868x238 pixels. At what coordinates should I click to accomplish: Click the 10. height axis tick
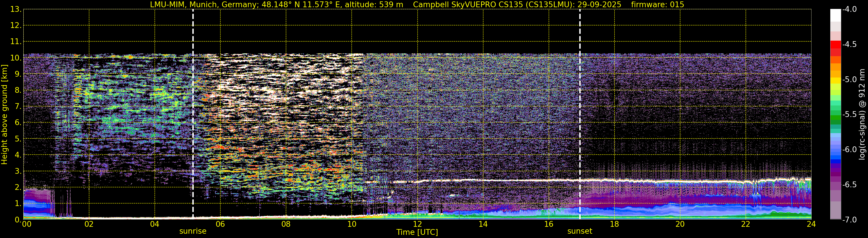16,58
